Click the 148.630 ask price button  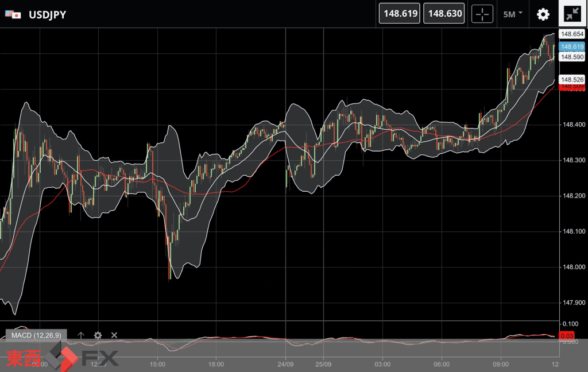point(444,14)
